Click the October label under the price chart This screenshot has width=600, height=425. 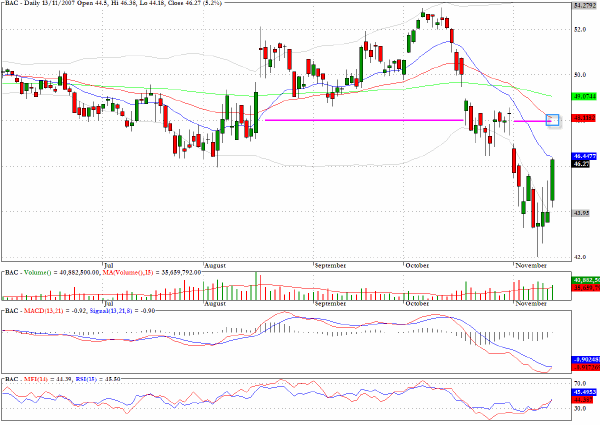[x=417, y=265]
